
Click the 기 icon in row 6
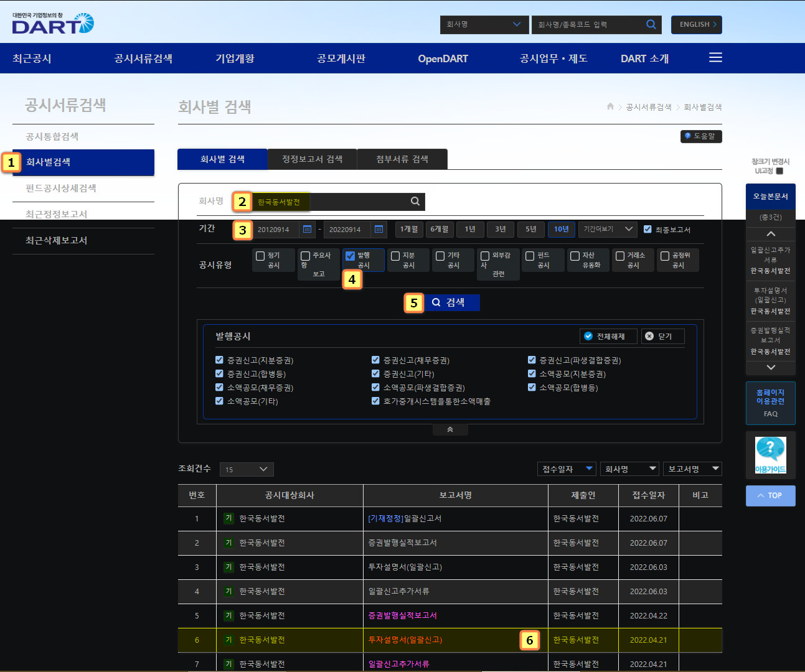[x=228, y=640]
